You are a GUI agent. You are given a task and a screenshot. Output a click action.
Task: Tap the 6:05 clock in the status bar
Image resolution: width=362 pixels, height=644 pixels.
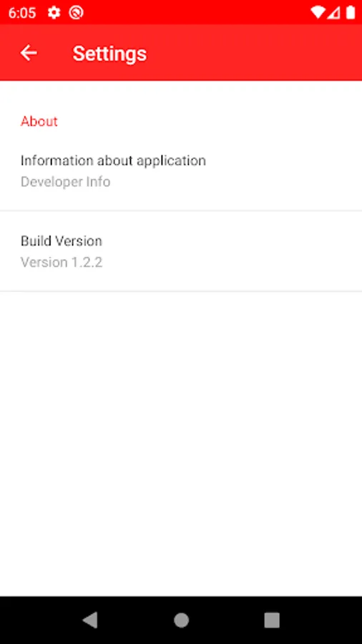tap(22, 13)
